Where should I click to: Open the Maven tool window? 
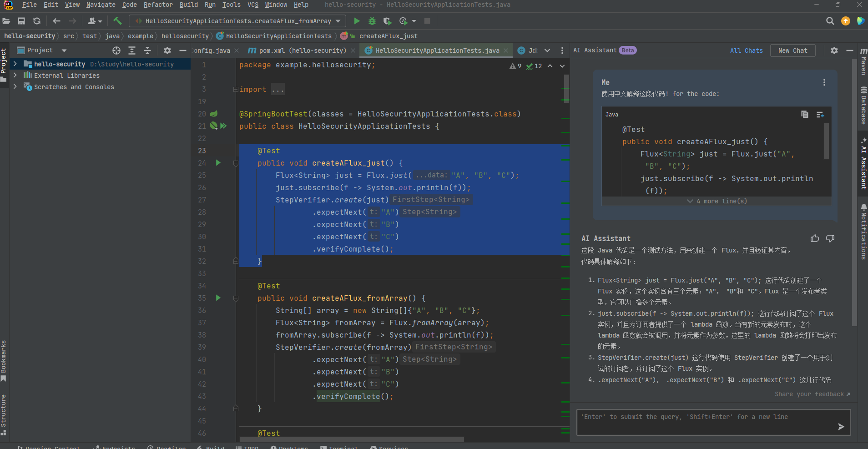point(863,66)
